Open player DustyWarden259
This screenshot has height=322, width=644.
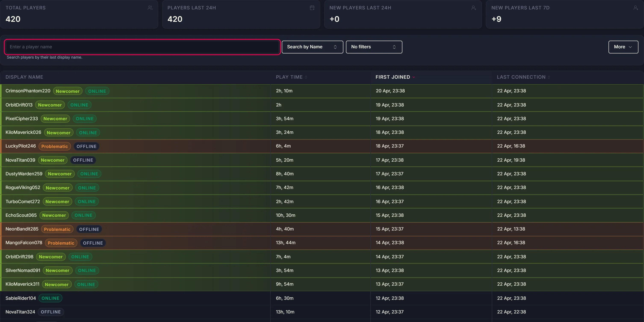[24, 174]
